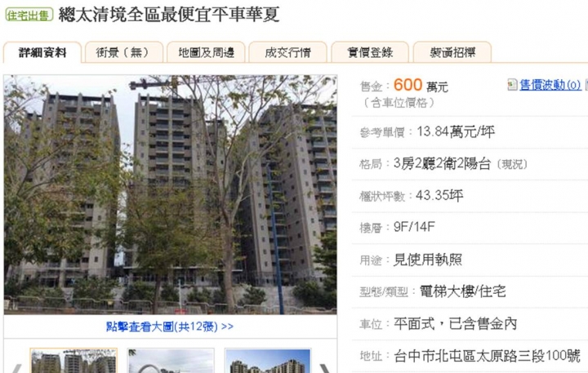
Task: Select the second thumbnail with arch
Action: coord(171,361)
